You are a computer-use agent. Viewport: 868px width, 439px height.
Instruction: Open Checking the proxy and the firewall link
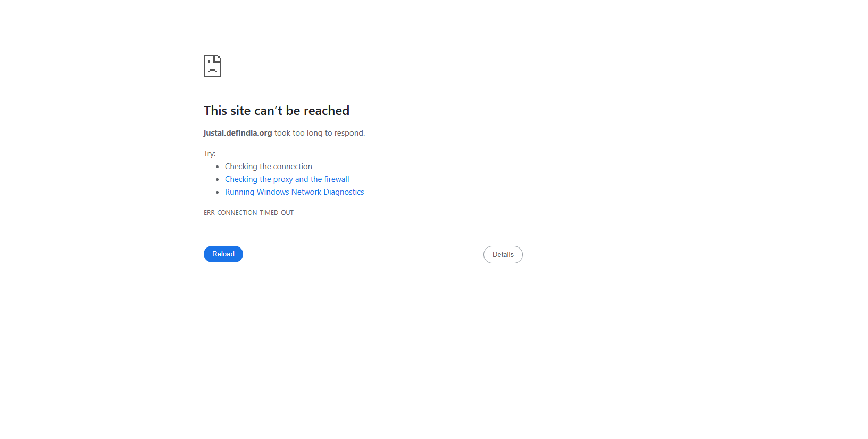(x=287, y=179)
